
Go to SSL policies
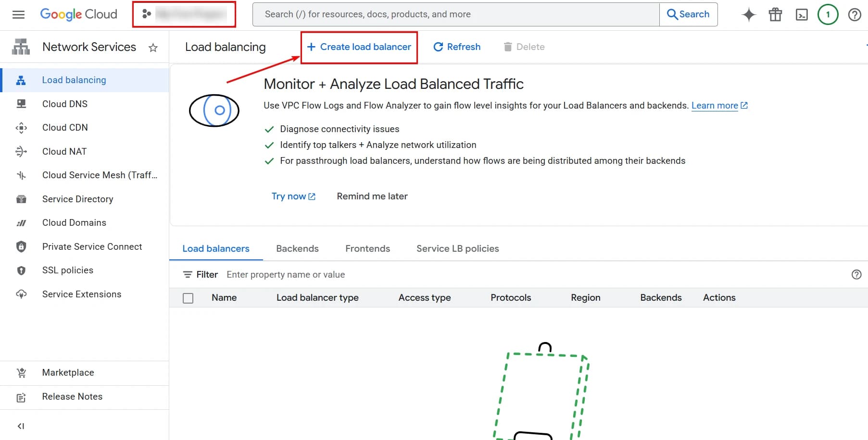click(67, 270)
